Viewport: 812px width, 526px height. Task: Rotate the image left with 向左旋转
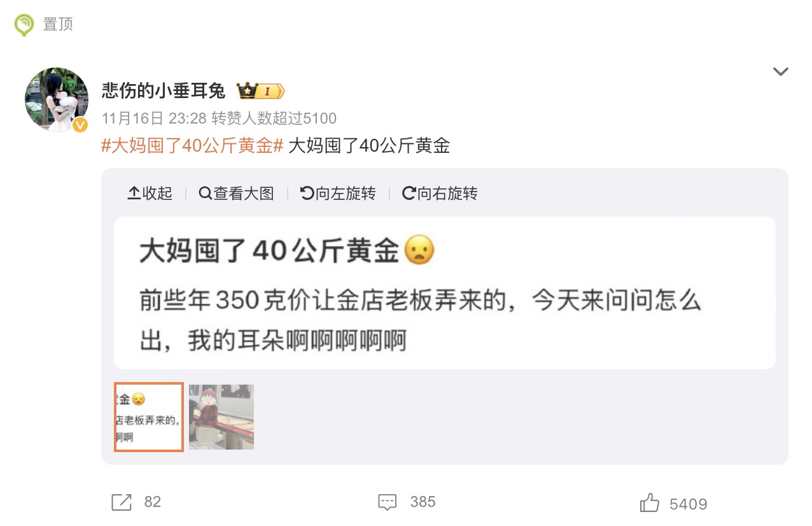tap(338, 194)
